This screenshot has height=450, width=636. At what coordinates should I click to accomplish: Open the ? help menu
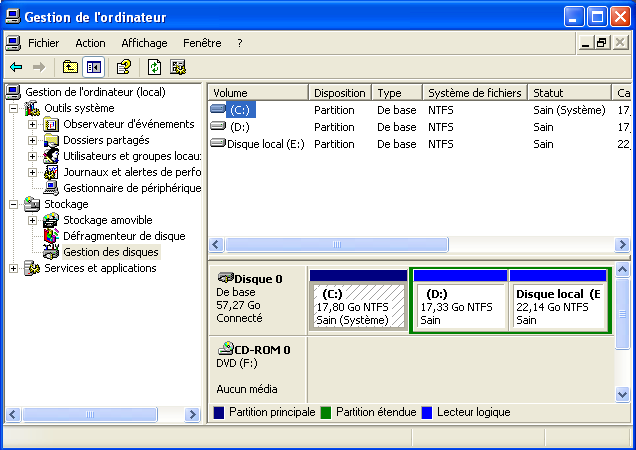240,43
